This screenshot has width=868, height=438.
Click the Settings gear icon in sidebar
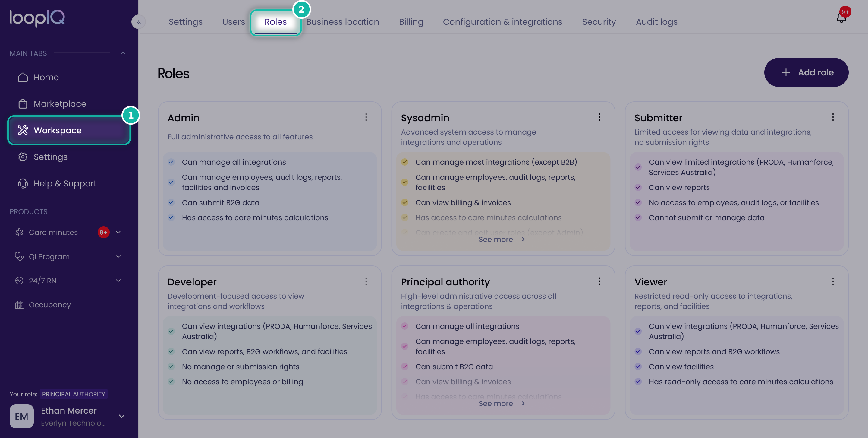coord(23,157)
